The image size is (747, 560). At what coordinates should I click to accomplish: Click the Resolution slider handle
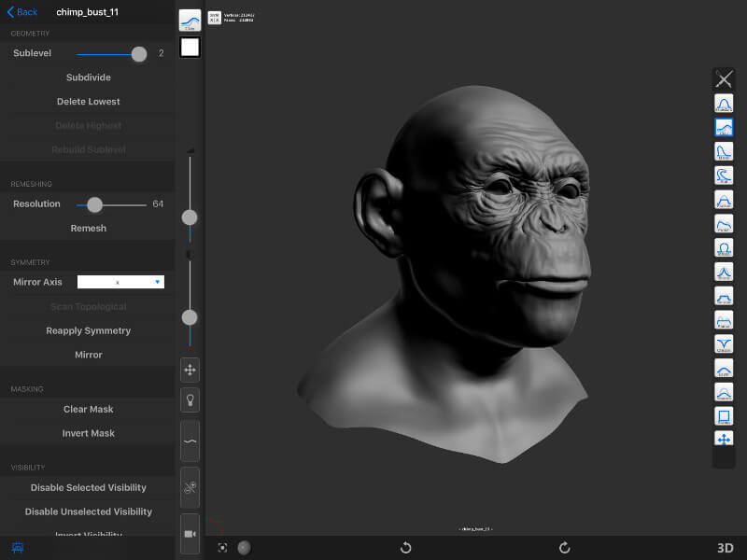coord(94,204)
